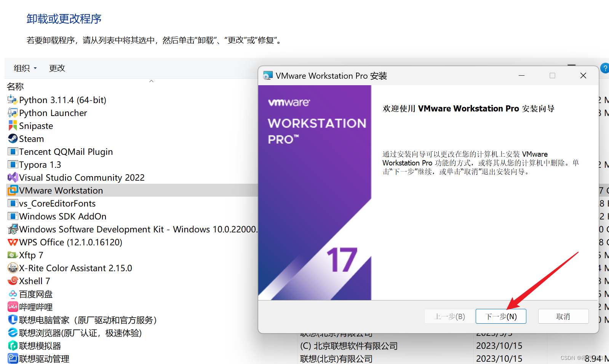The image size is (609, 364).
Task: Click the vs_CoreEditorFonts icon
Action: pyautogui.click(x=13, y=203)
